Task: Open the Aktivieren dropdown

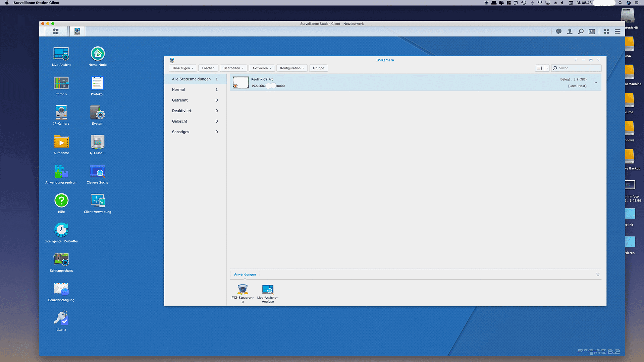Action: 262,68
